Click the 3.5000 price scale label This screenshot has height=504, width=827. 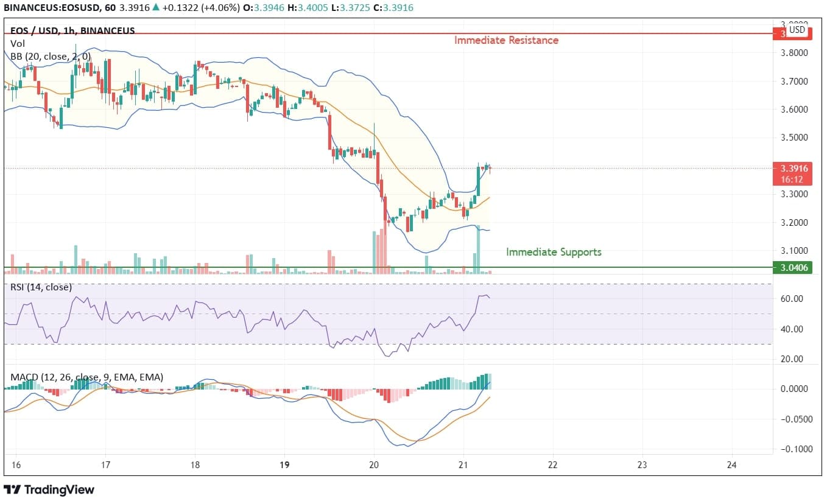(x=795, y=138)
